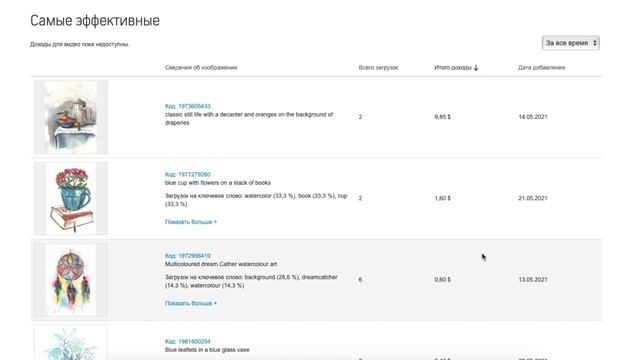This screenshot has height=360, width=640.
Task: Click 'Multicoloured dream Cather watercolour art' title
Action: click(x=221, y=264)
